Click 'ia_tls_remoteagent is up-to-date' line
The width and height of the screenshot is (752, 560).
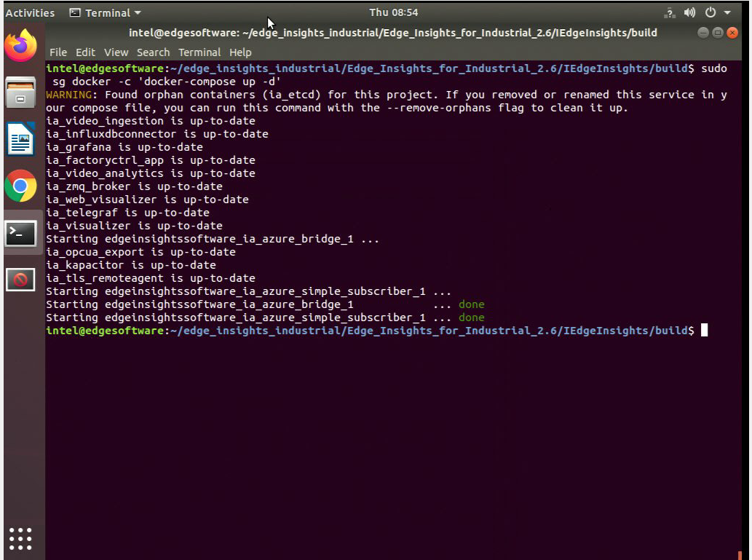151,278
